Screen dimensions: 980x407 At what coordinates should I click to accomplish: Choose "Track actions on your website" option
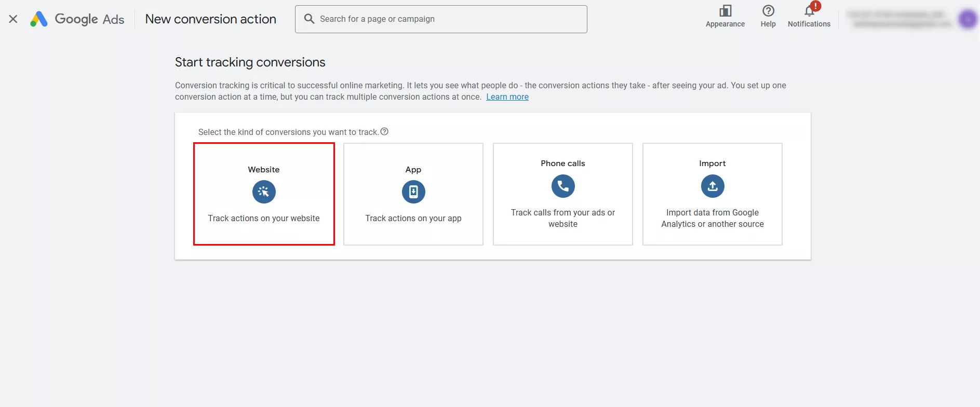[x=264, y=219]
